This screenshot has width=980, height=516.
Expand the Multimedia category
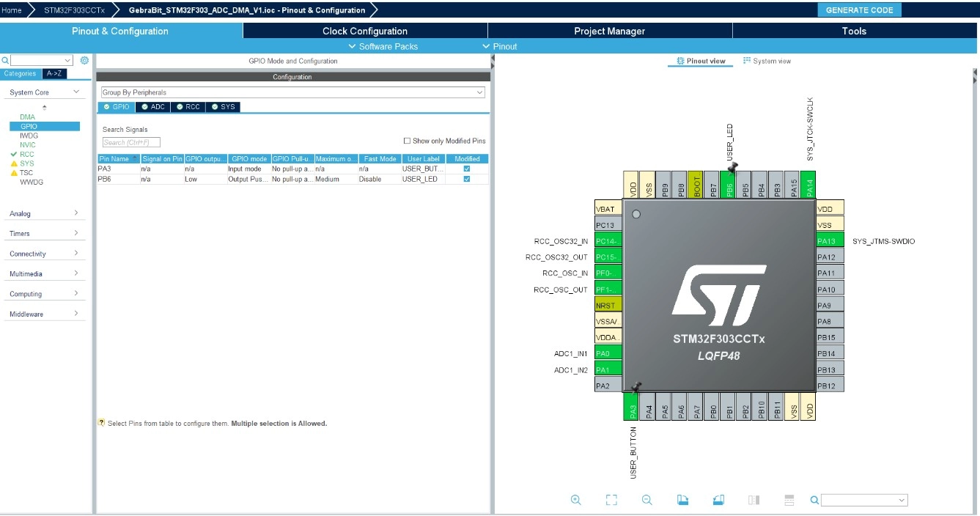coord(76,273)
